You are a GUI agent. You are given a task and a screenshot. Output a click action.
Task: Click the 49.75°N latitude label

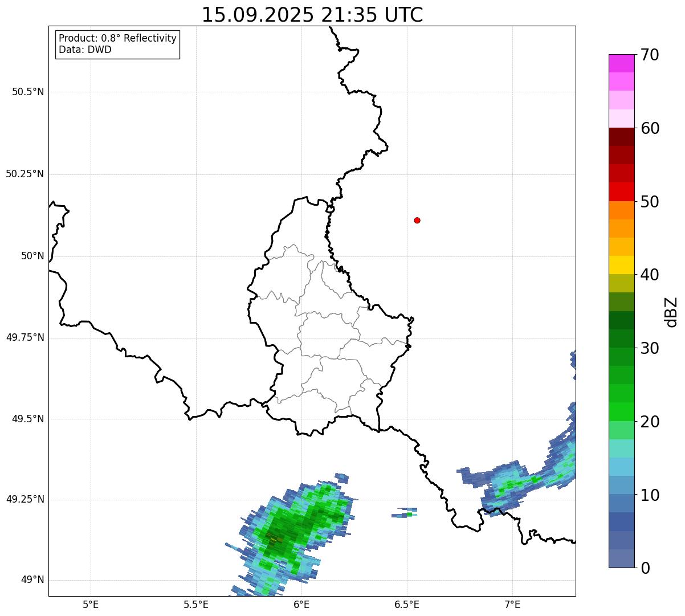point(25,337)
